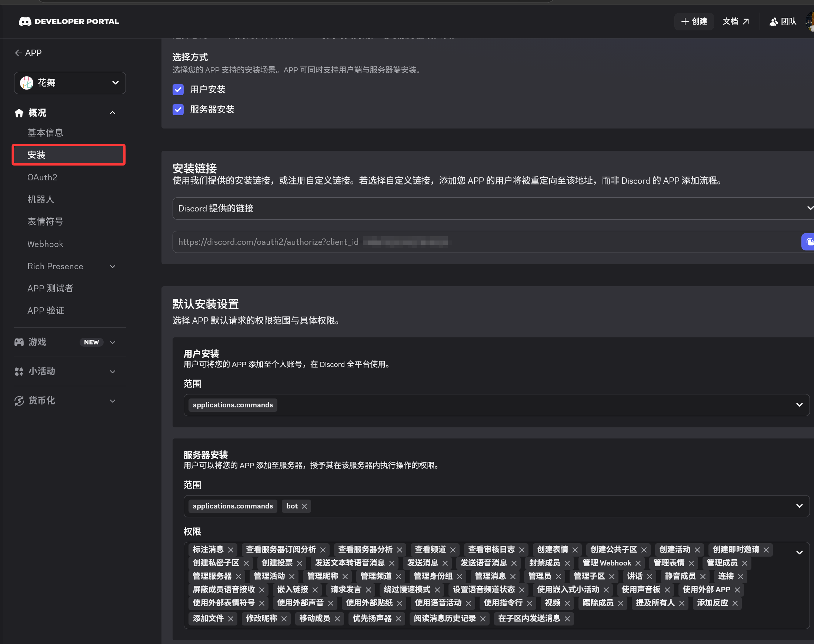
Task: Select the 安装 sidebar item
Action: coord(69,155)
